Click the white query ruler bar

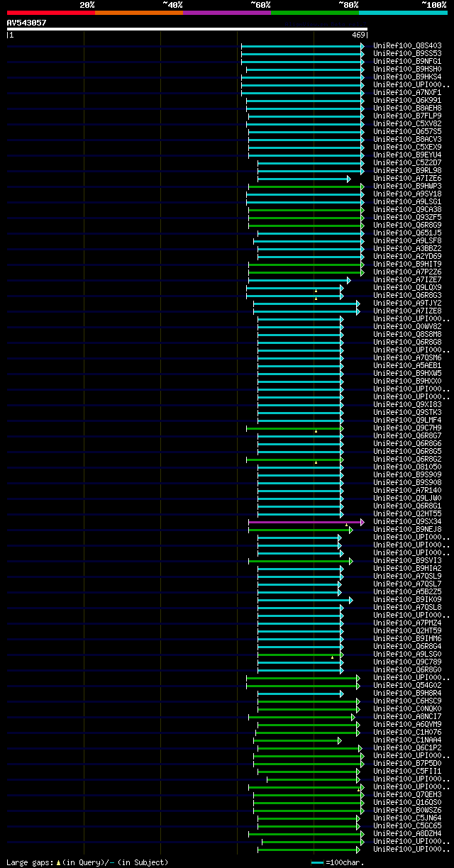[x=187, y=30]
